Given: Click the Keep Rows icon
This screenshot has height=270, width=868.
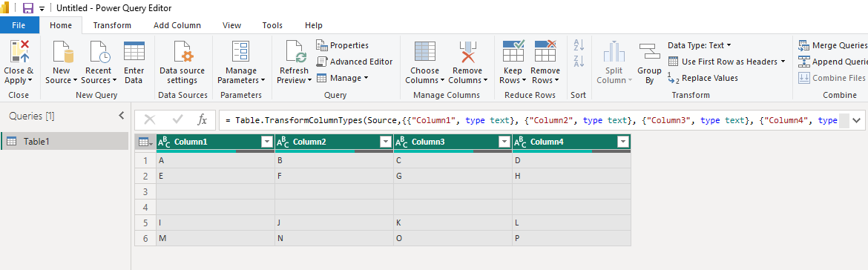Looking at the screenshot, I should (513, 51).
